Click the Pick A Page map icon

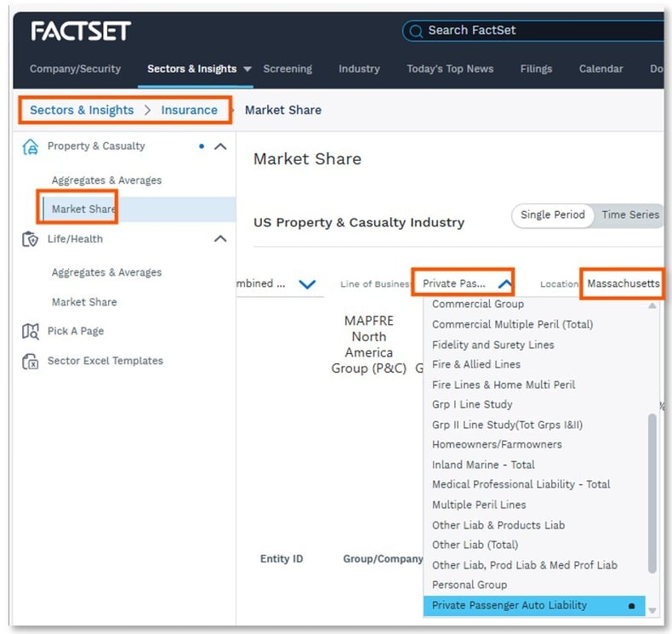(x=31, y=331)
